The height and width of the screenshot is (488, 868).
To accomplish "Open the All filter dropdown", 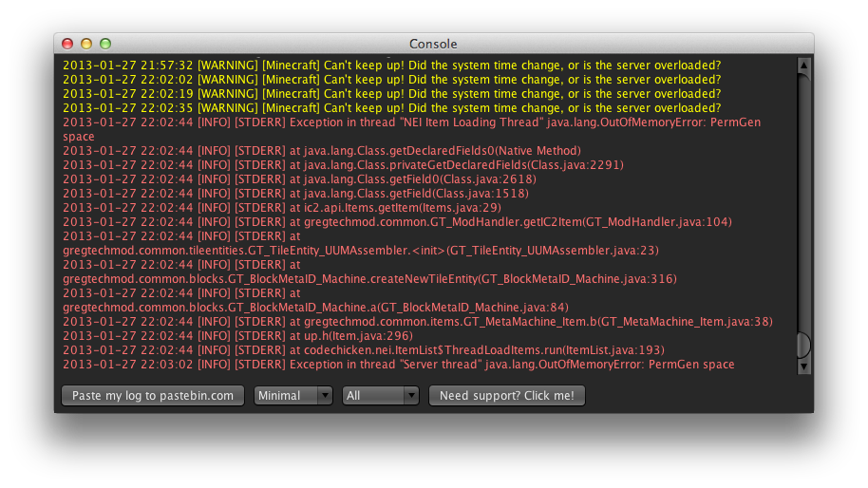I will (x=380, y=396).
